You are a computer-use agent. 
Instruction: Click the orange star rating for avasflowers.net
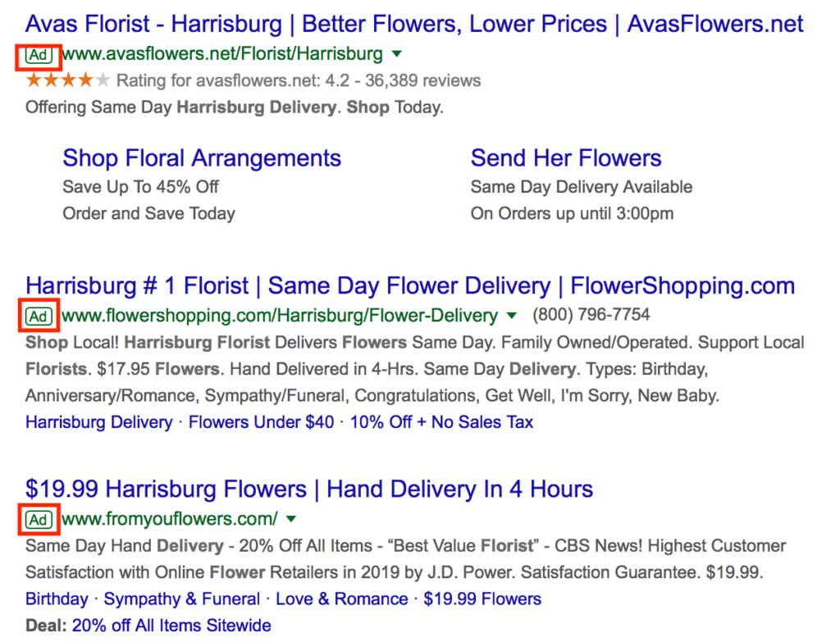67,80
